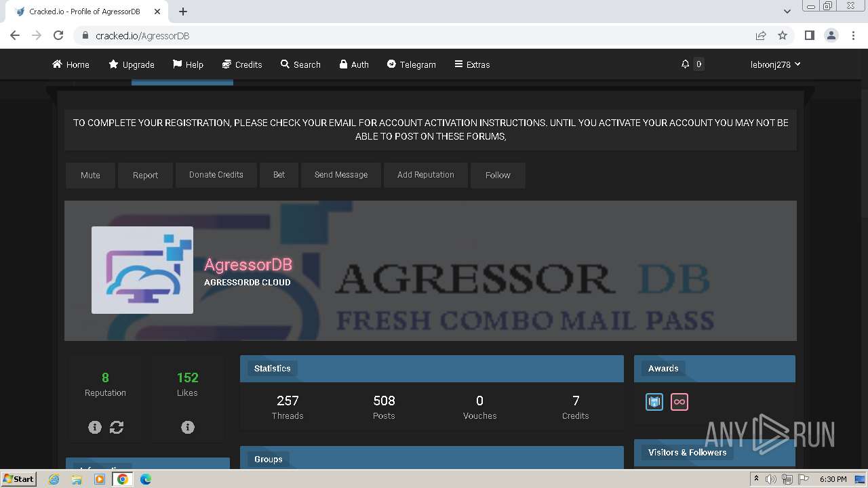Click the Groups panel header
The width and height of the screenshot is (868, 488).
(x=432, y=458)
